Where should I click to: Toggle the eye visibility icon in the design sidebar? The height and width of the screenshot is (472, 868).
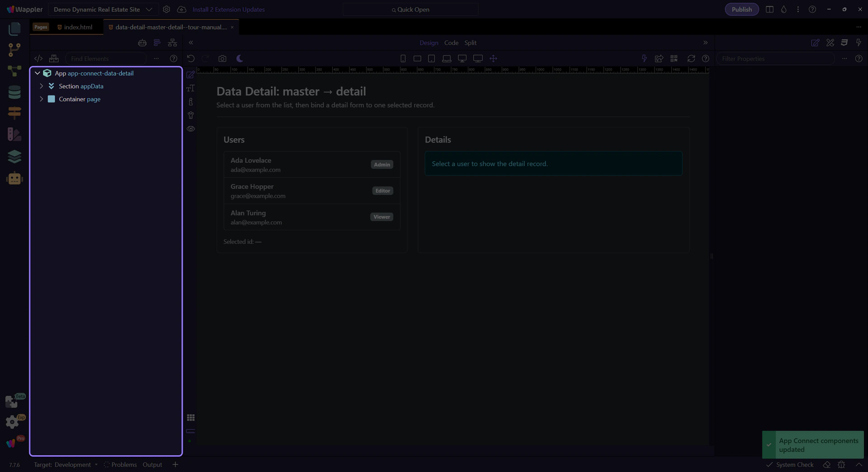coord(191,129)
